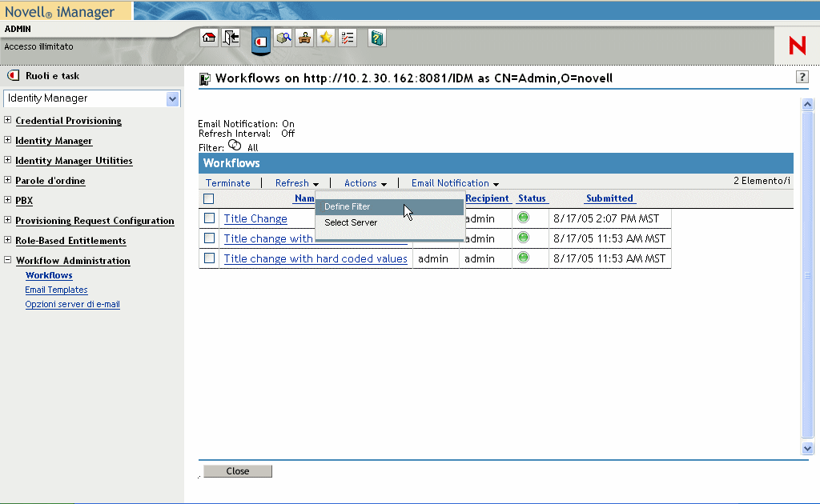The image size is (820, 504).
Task: Click the question mark help button
Action: tap(802, 77)
